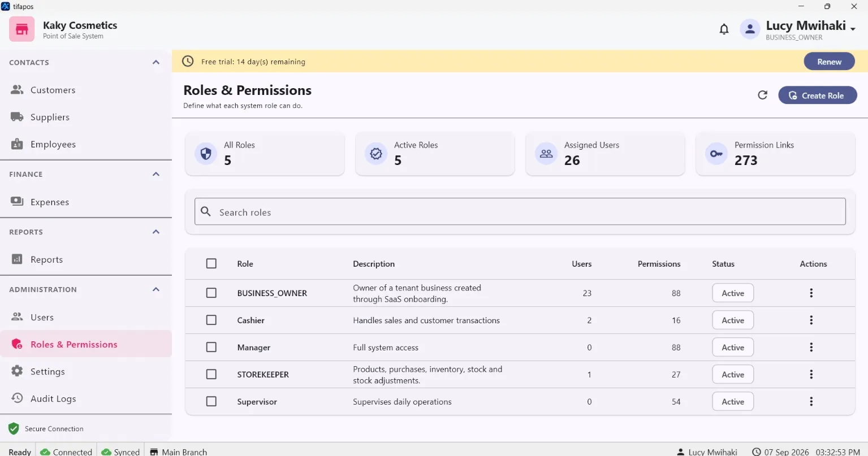This screenshot has width=868, height=456.
Task: Open the Employees section
Action: point(86,144)
